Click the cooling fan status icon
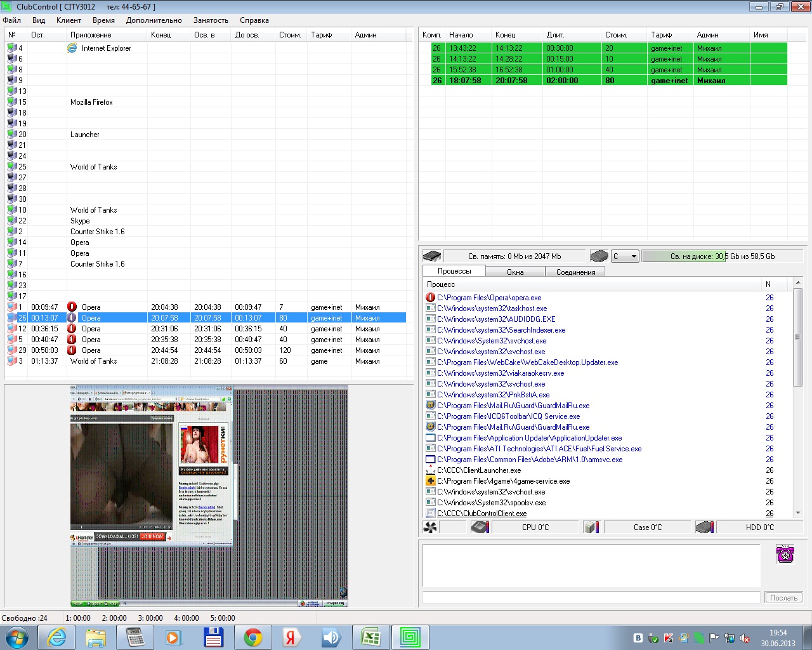 tap(430, 527)
